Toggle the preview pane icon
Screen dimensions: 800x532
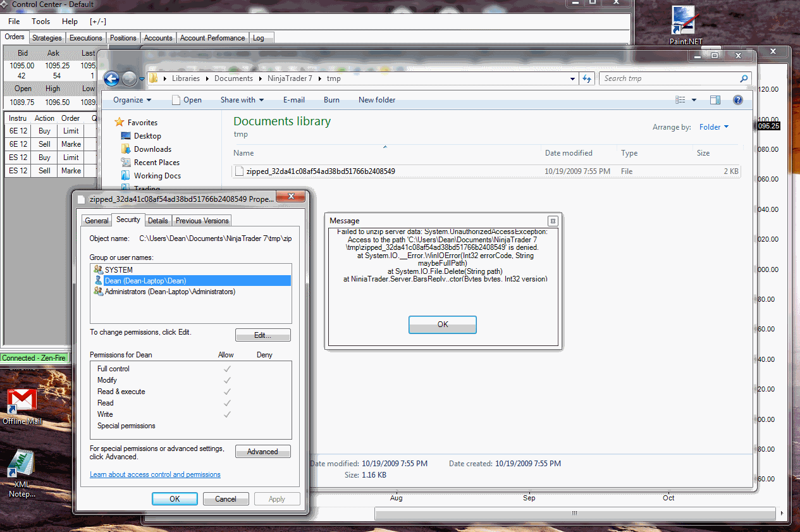point(715,100)
